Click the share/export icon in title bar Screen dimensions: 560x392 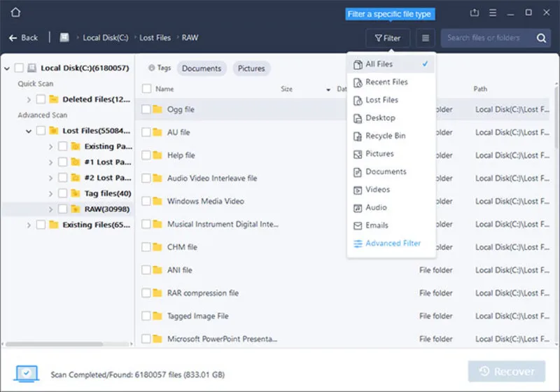(475, 13)
